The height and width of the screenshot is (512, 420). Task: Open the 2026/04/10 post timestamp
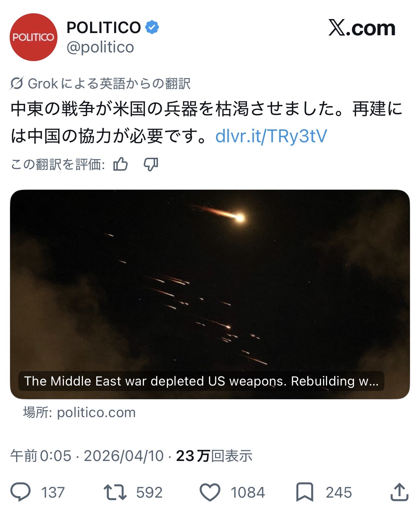click(124, 456)
